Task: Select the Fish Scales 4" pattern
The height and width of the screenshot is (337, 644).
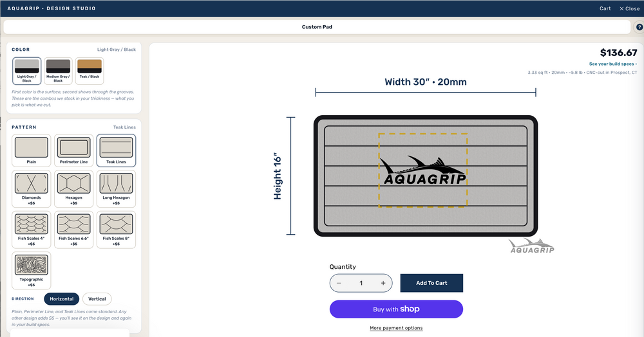Action: (31, 230)
